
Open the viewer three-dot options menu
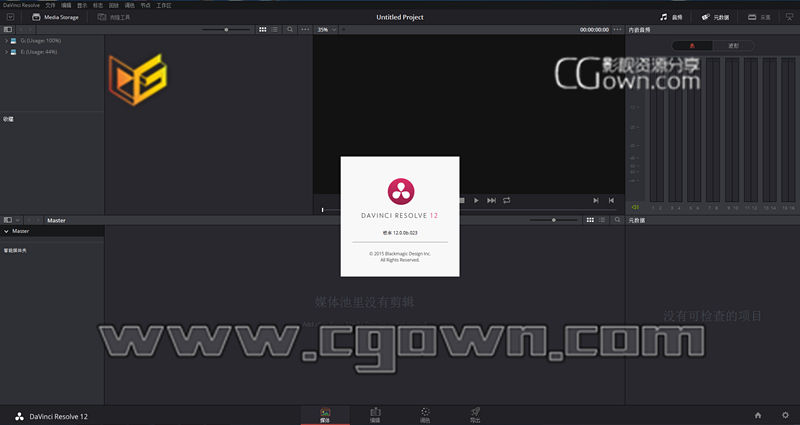617,30
